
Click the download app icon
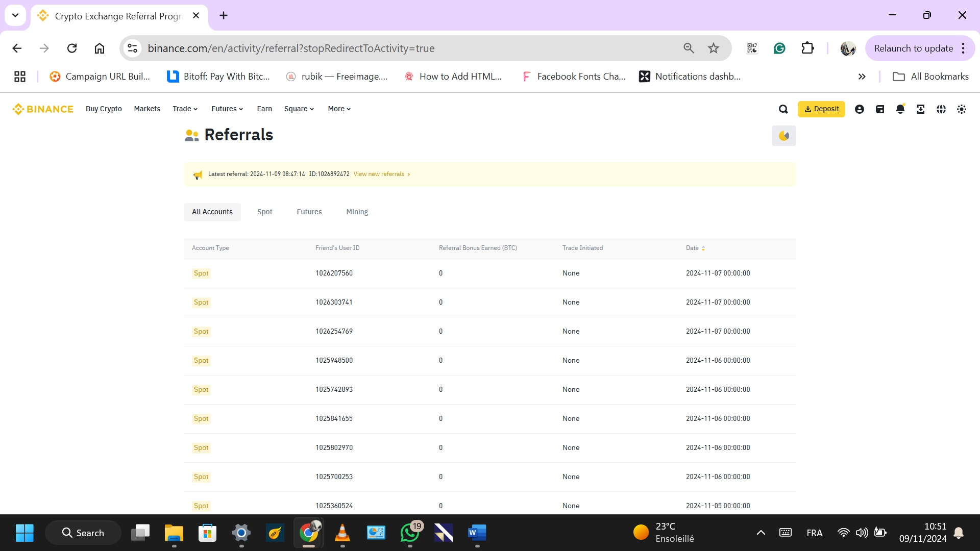click(920, 109)
